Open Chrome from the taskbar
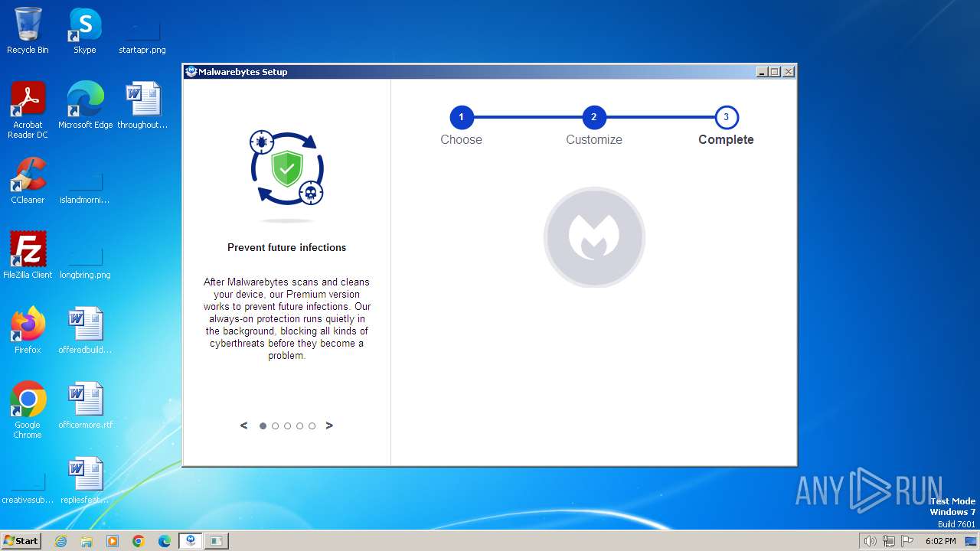This screenshot has width=980, height=551. click(139, 541)
